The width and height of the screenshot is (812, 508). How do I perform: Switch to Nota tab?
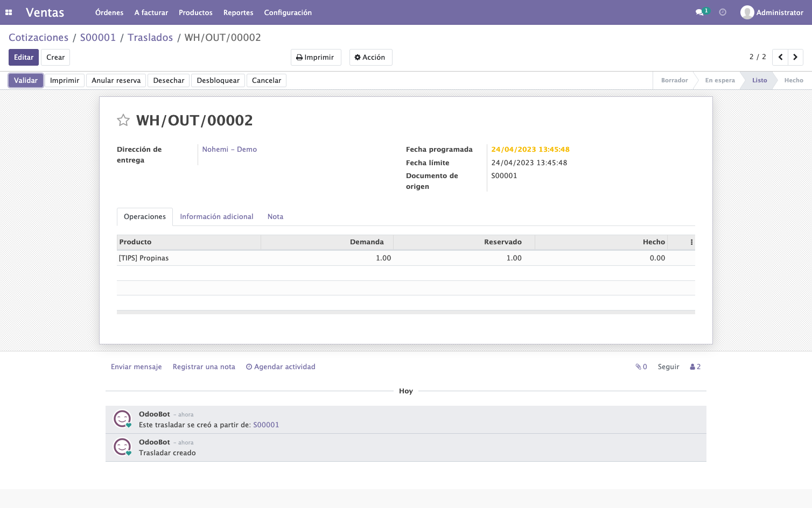(275, 216)
